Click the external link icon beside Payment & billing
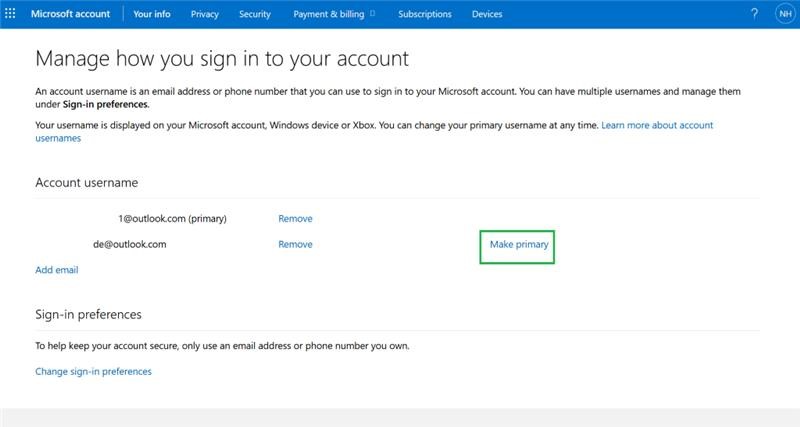The width and height of the screenshot is (800, 427). 372,13
